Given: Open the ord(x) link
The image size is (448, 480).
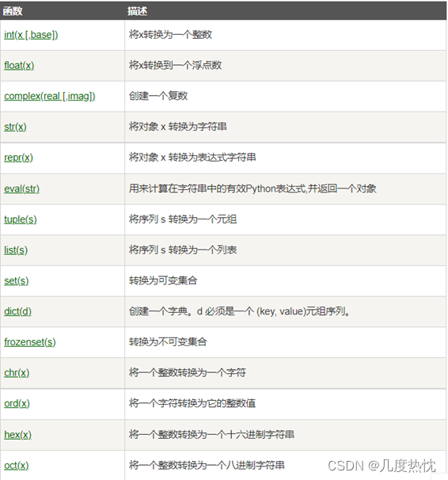Looking at the screenshot, I should tap(17, 403).
